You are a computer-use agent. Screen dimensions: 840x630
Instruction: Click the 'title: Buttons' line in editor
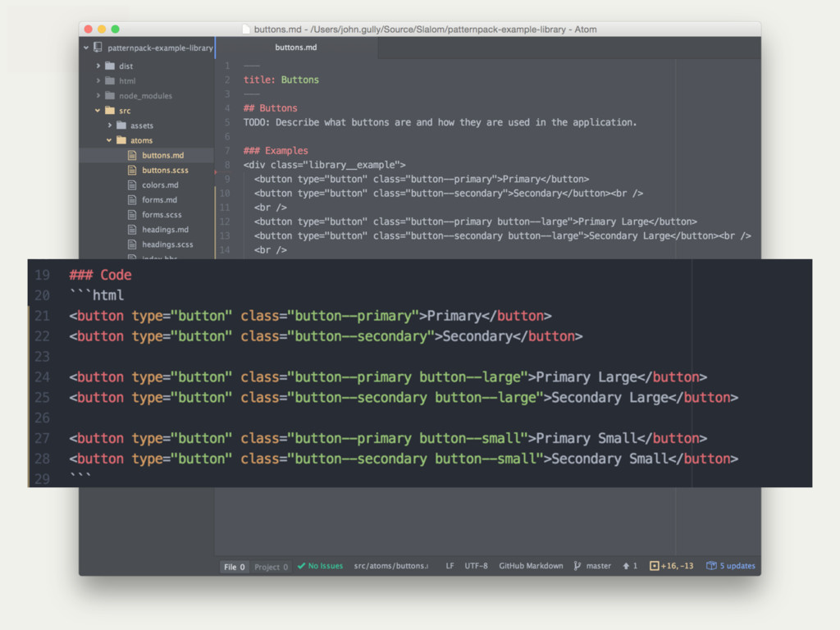(x=281, y=80)
